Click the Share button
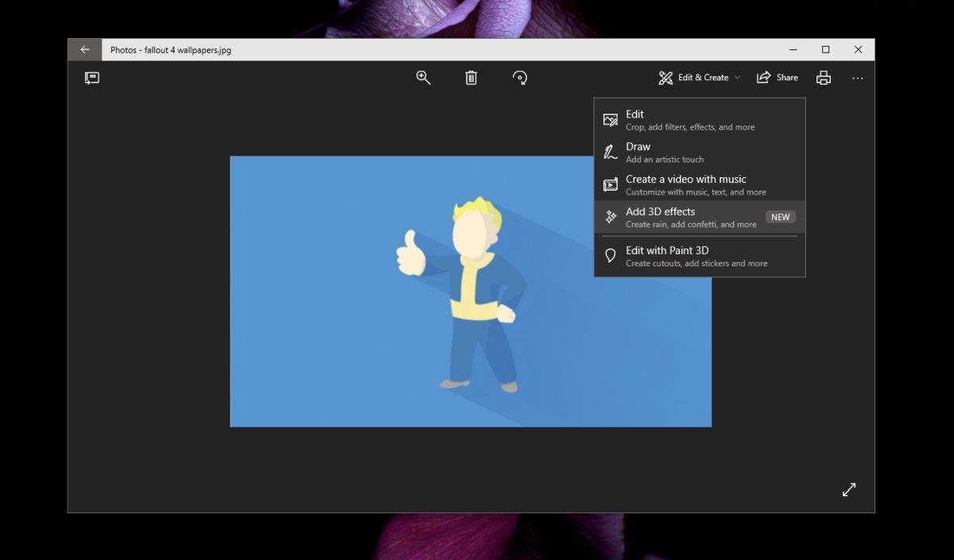This screenshot has width=954, height=560. [777, 77]
